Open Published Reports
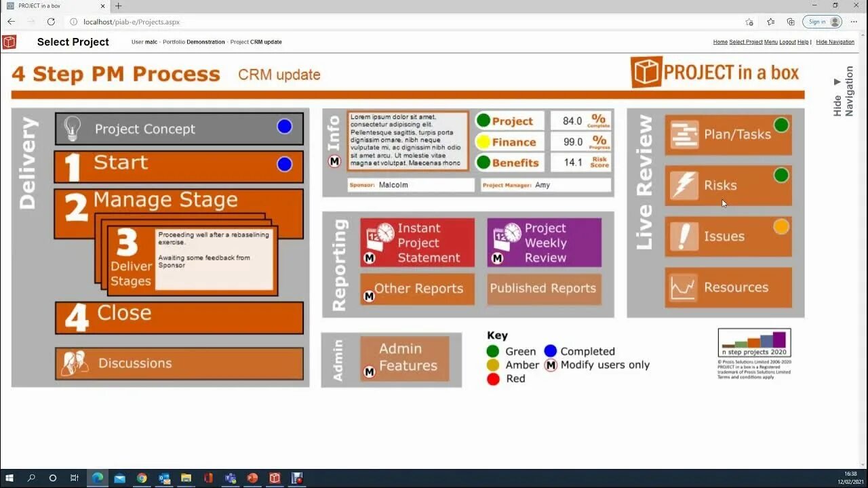This screenshot has height=488, width=868. [545, 289]
